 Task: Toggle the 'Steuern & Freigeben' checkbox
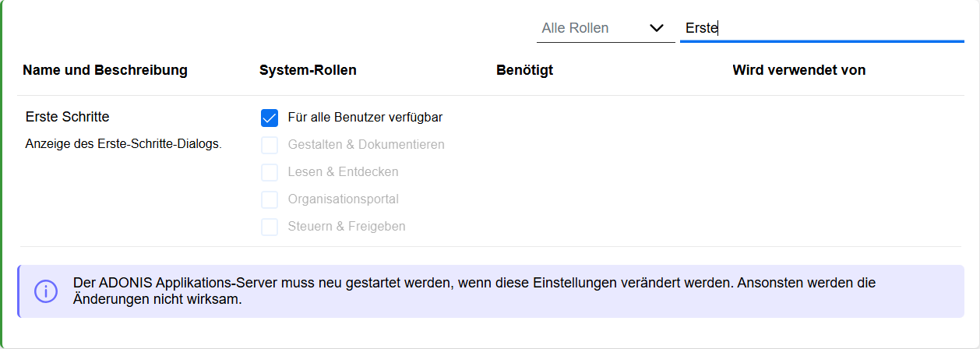coord(270,227)
